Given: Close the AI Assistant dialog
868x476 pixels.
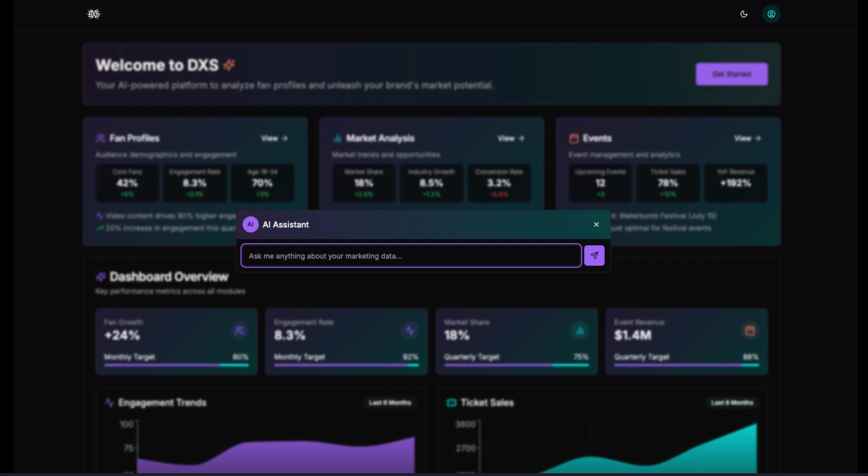Looking at the screenshot, I should coord(596,225).
